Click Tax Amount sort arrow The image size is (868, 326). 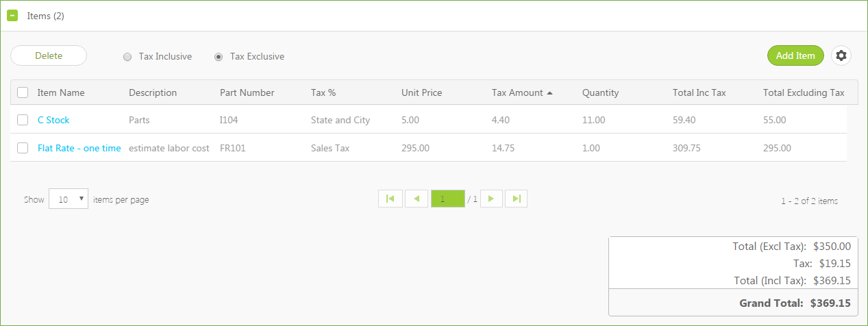pyautogui.click(x=549, y=93)
